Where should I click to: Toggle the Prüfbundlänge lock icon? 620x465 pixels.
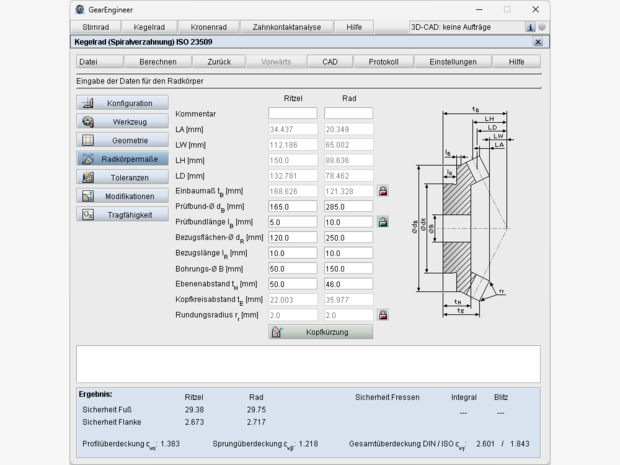(383, 222)
